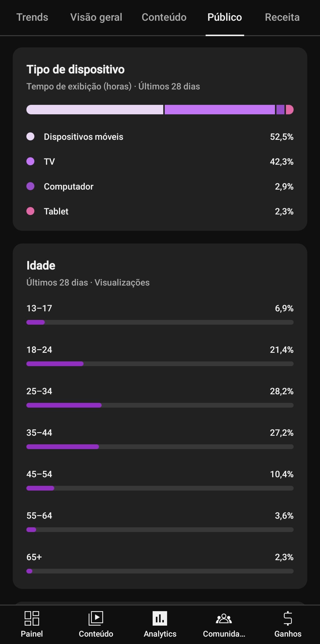The height and width of the screenshot is (644, 320).
Task: Select the Analytics bar chart icon
Action: pyautogui.click(x=160, y=618)
